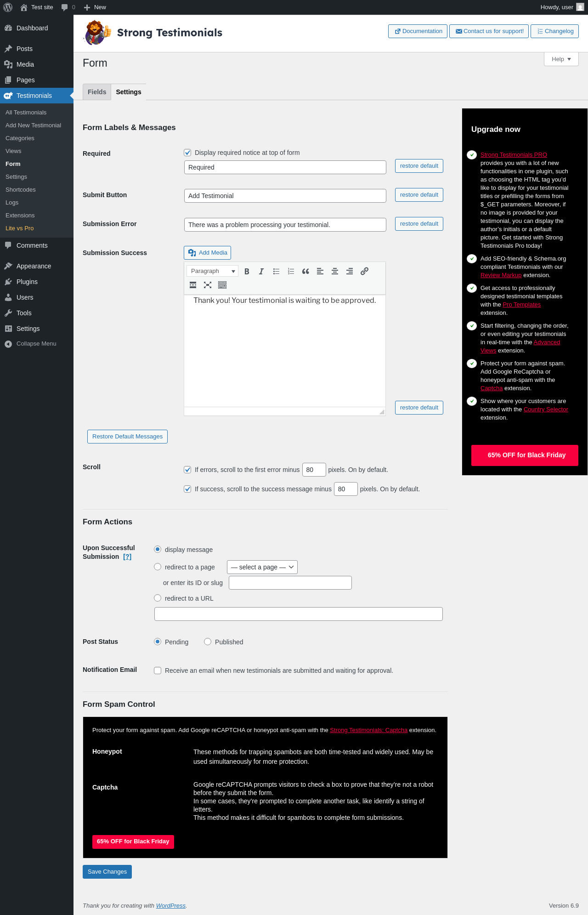Click Restore Default Messages button
Image resolution: width=588 pixels, height=915 pixels.
click(127, 437)
